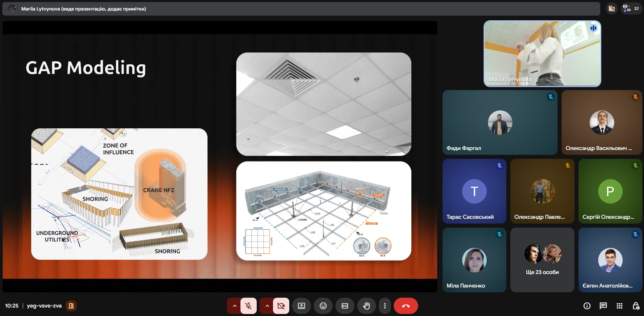Click muted mic icon on Міла Панченко tile
Screen dimensions: 644x316
500,234
